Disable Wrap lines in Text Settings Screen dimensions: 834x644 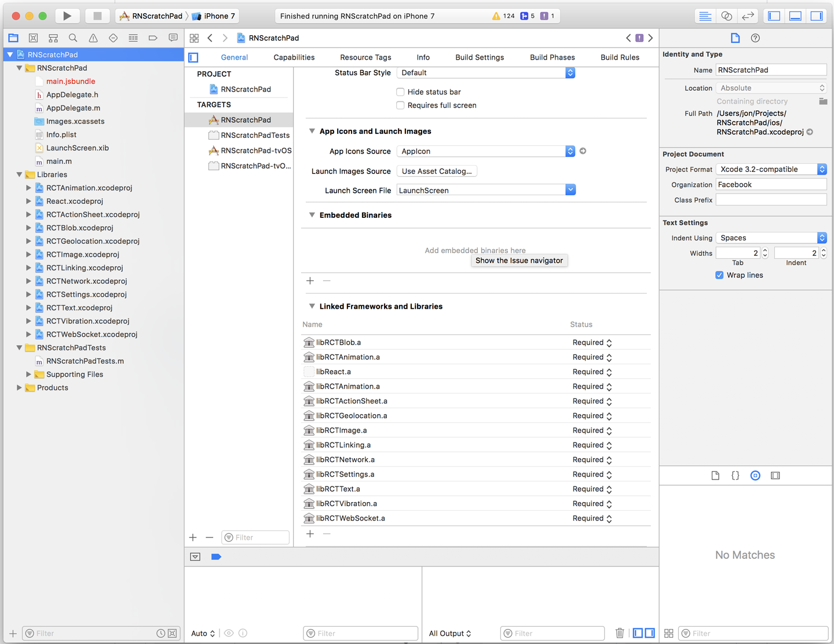click(x=719, y=275)
